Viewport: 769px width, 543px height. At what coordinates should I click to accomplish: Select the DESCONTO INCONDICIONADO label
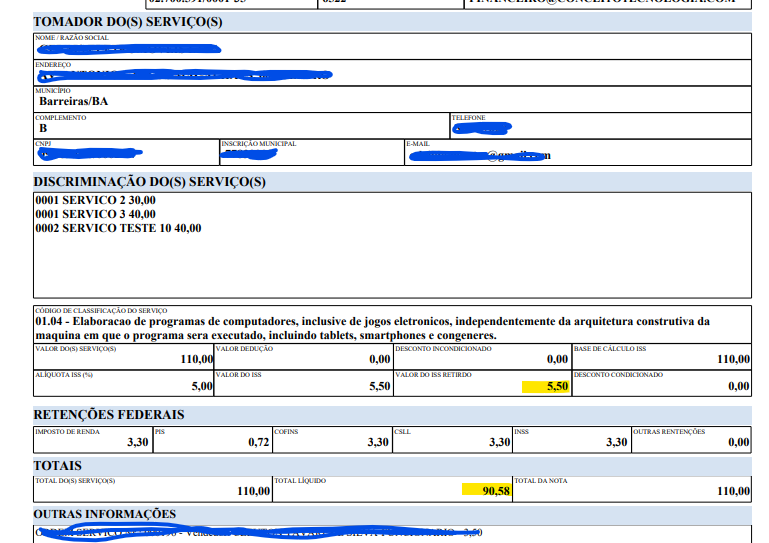(x=443, y=349)
